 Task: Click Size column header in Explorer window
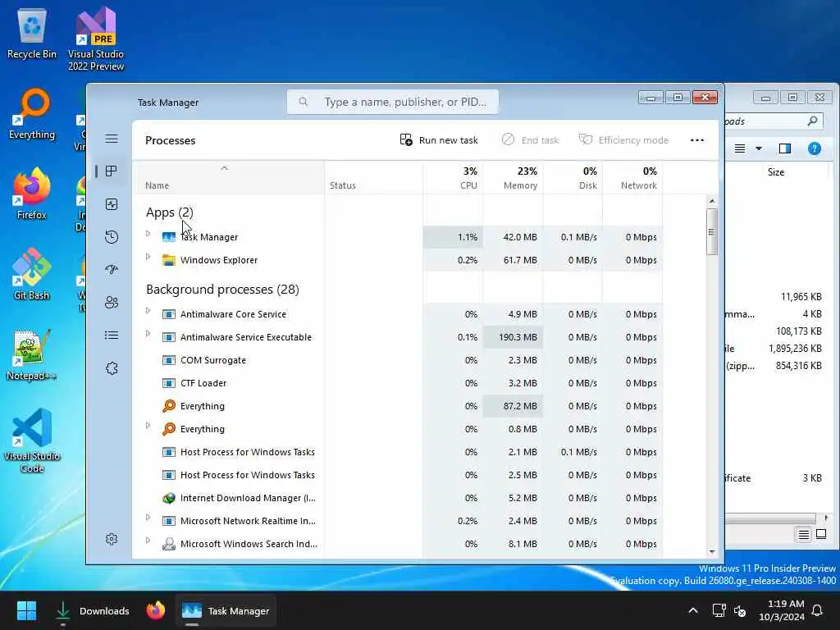point(776,172)
